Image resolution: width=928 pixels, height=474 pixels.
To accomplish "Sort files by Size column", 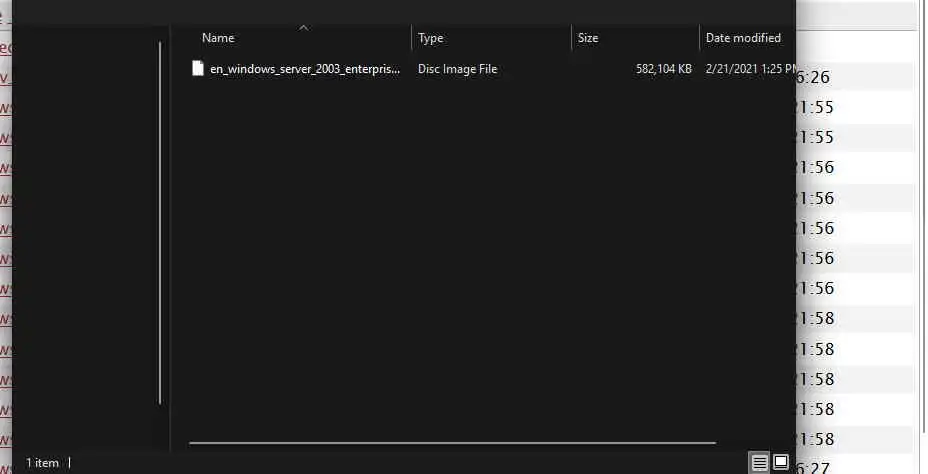I will click(588, 38).
